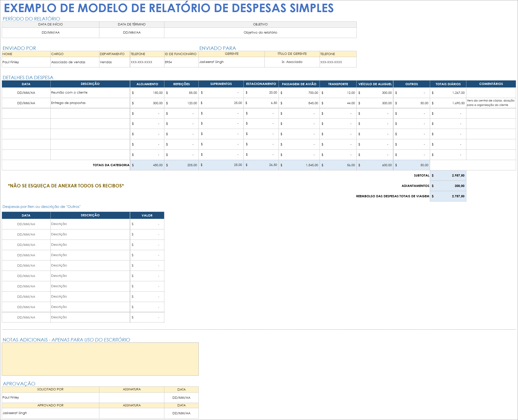This screenshot has width=518, height=420.
Task: Click daily total 1.690,50
Action: coord(448,103)
